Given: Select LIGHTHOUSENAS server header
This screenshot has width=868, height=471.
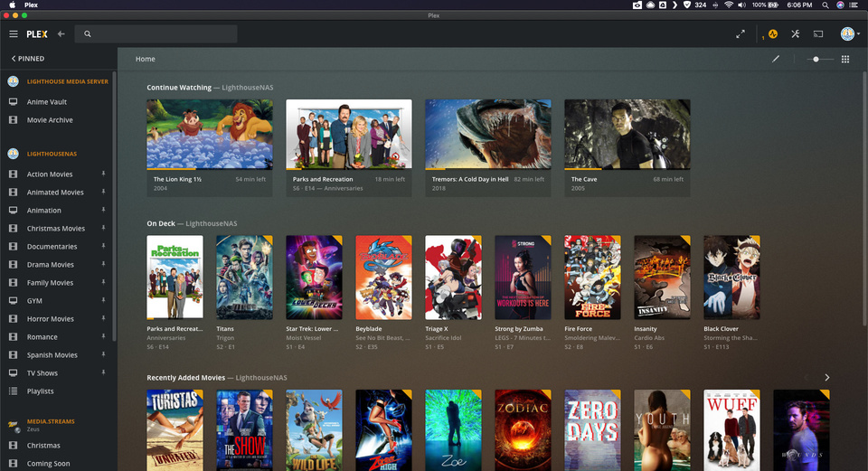Looking at the screenshot, I should [52, 154].
